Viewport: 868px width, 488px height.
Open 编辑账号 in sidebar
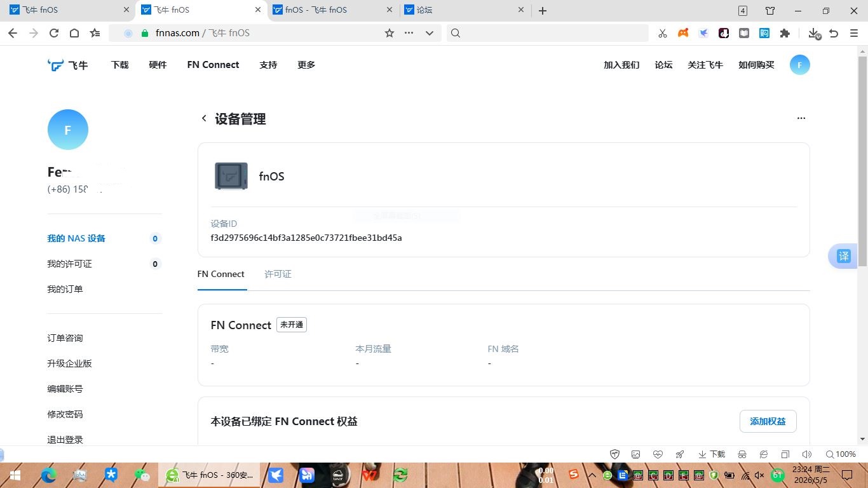click(x=65, y=389)
